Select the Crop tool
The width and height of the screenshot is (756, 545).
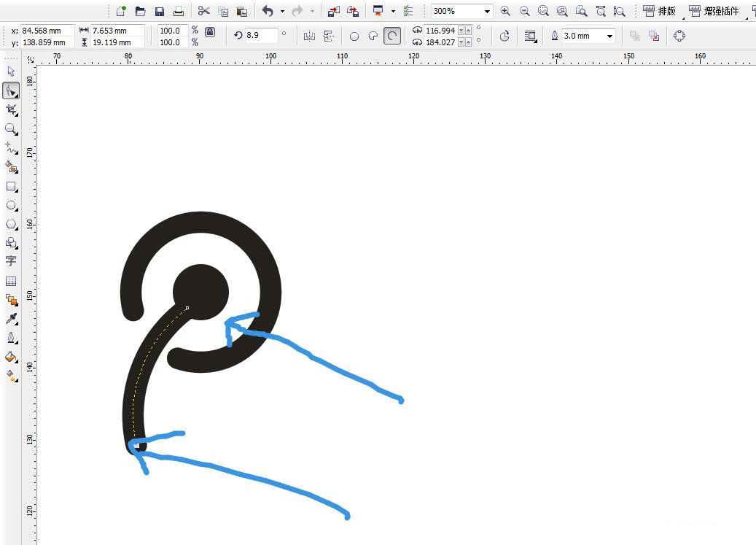(11, 109)
